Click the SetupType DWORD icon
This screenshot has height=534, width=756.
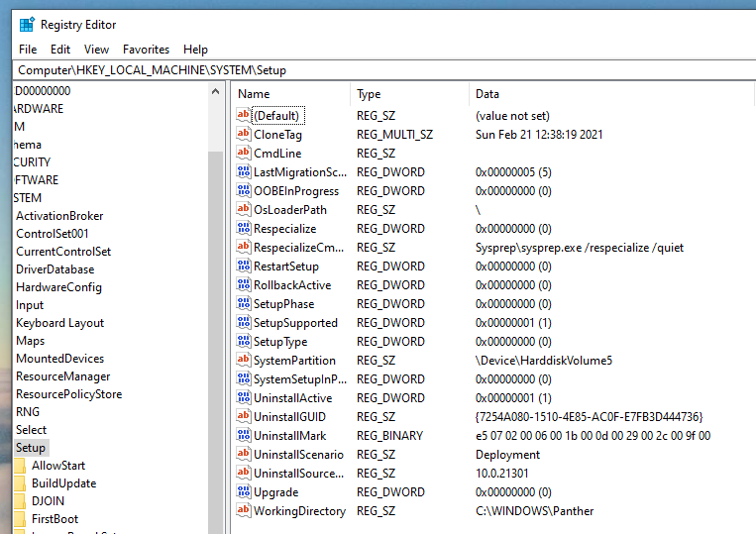point(244,340)
